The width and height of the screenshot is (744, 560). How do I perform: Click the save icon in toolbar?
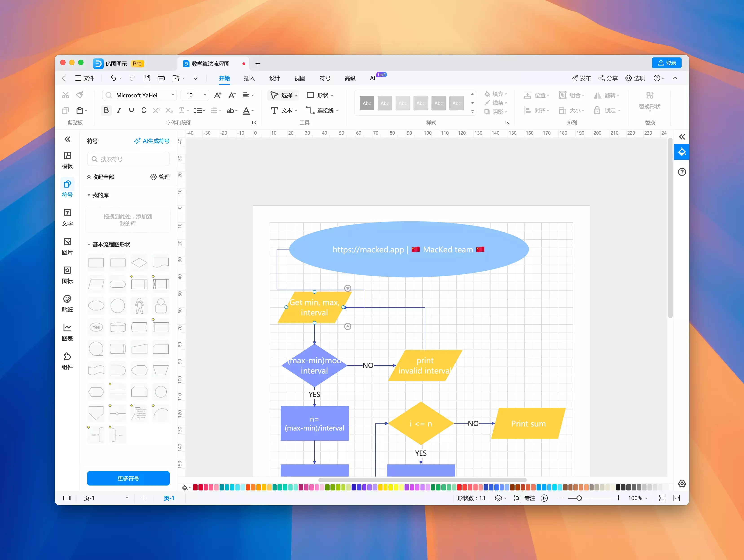click(x=147, y=78)
